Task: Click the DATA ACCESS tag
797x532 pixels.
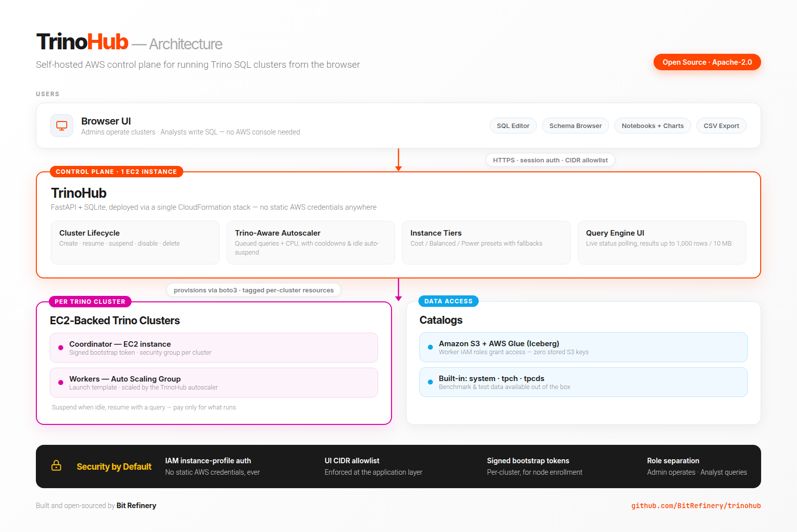Action: 448,301
